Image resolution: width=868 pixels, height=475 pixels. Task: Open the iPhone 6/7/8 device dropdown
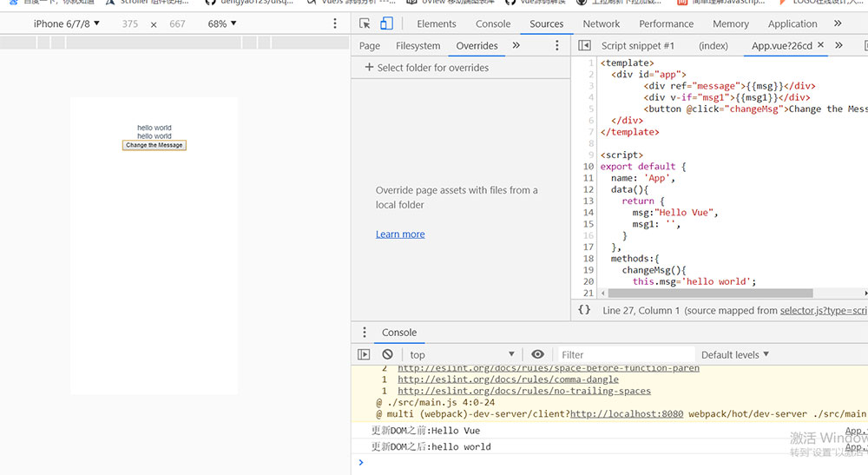tap(67, 23)
